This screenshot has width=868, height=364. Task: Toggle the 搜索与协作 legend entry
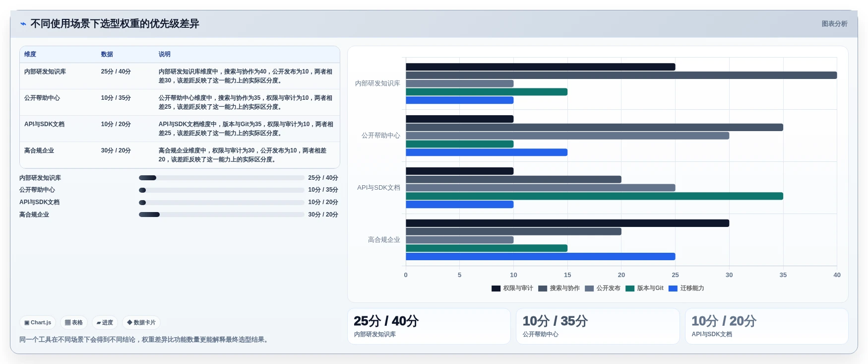(559, 288)
